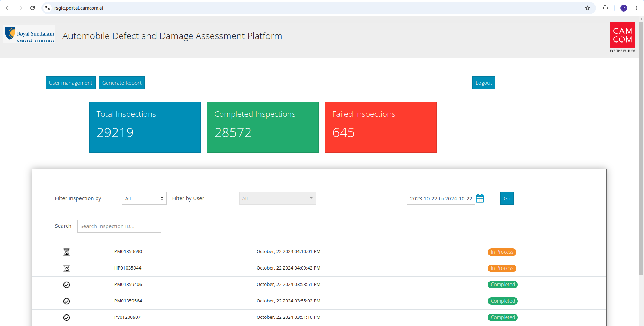Screen dimensions: 644x326
Task: Log out using the Logout button
Action: click(484, 83)
